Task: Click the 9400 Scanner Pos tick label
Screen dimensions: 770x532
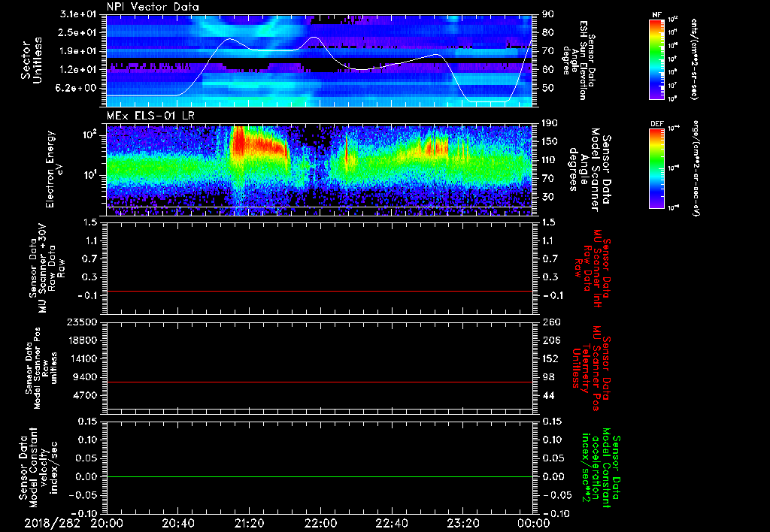Action: (84, 377)
